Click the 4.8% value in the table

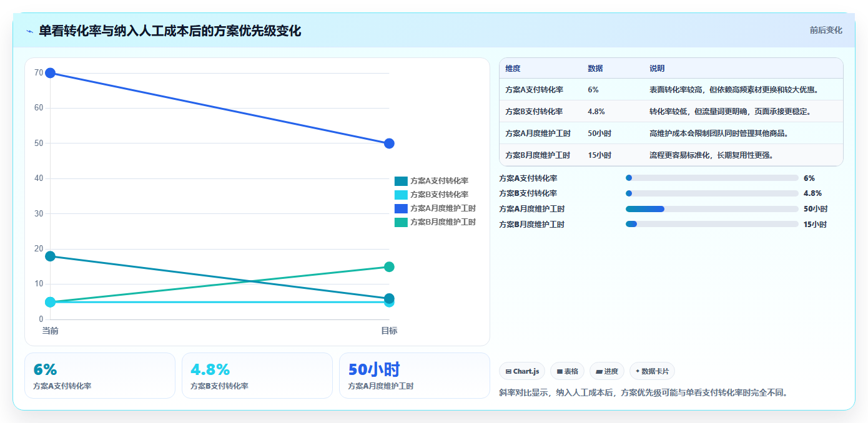click(x=596, y=112)
